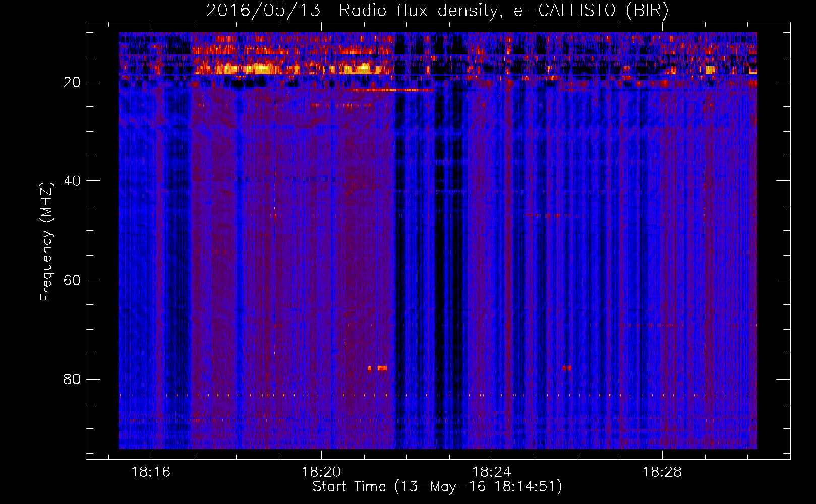Click the 18:16 time tick label
Screen dimensions: 816x504
coord(151,472)
